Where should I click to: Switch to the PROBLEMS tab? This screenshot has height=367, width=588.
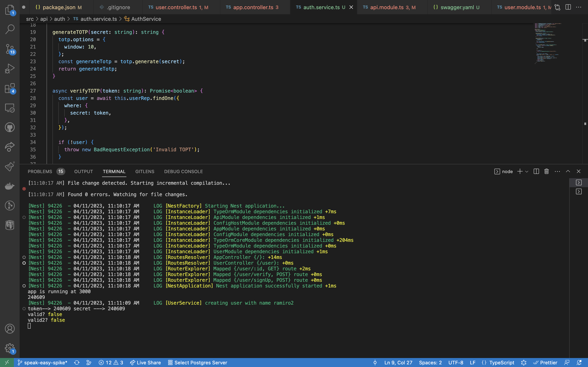40,171
